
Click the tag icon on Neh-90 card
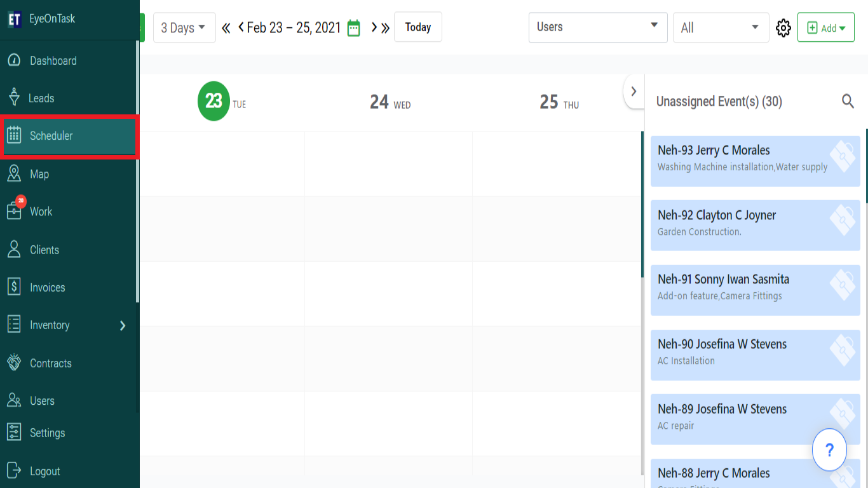click(843, 350)
